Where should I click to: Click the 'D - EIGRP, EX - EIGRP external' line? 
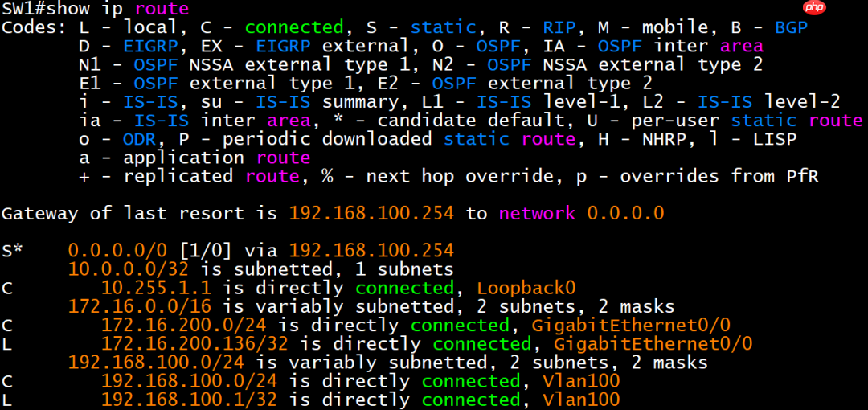tap(421, 46)
